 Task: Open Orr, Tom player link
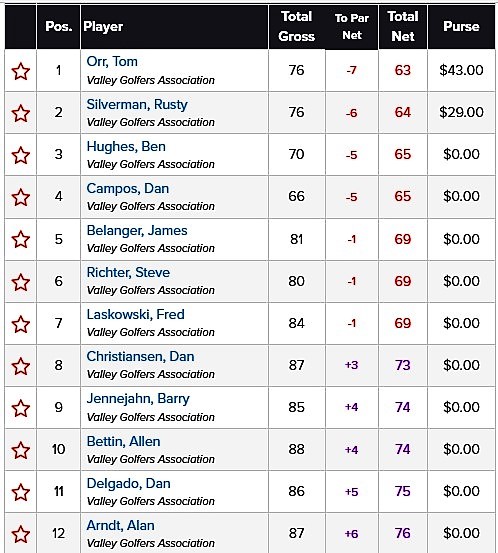(x=112, y=62)
